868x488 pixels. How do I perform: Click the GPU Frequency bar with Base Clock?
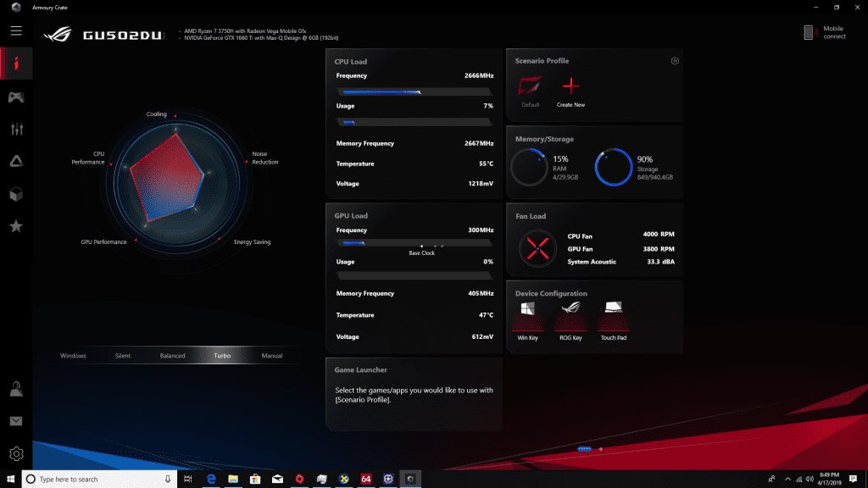414,243
